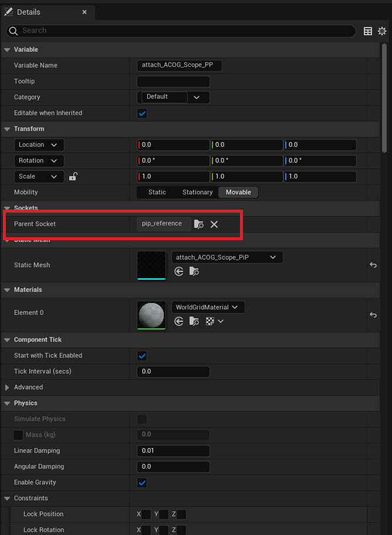Open the Category Default dropdown
Image resolution: width=392 pixels, height=535 pixels.
pyautogui.click(x=175, y=97)
